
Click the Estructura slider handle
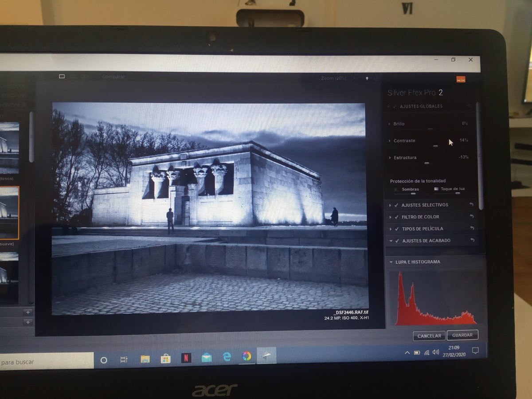coord(426,163)
